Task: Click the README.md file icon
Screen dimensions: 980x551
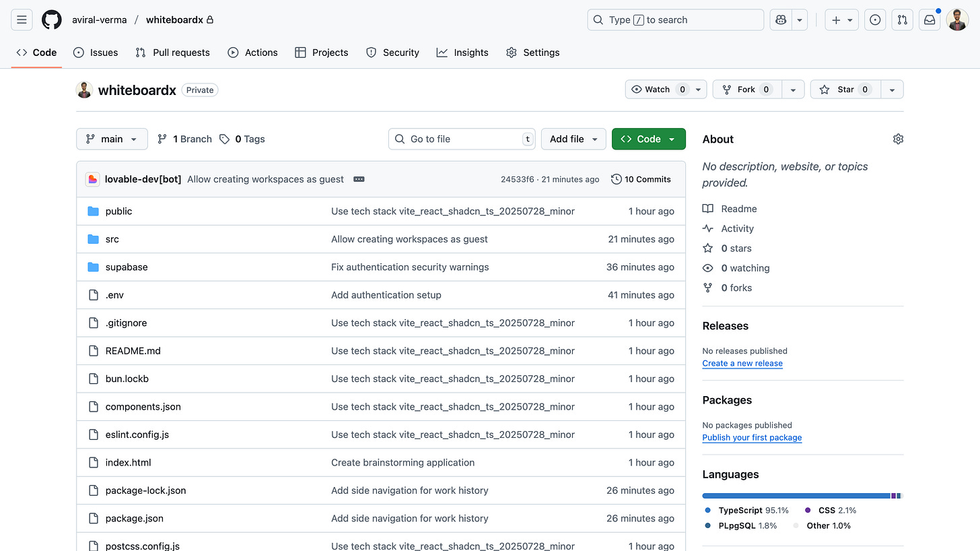Action: click(94, 351)
